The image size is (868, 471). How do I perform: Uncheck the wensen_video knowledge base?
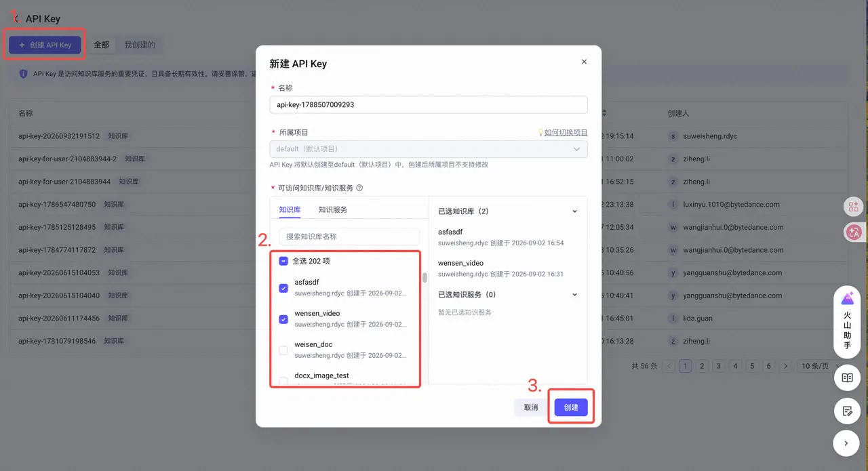pos(283,319)
